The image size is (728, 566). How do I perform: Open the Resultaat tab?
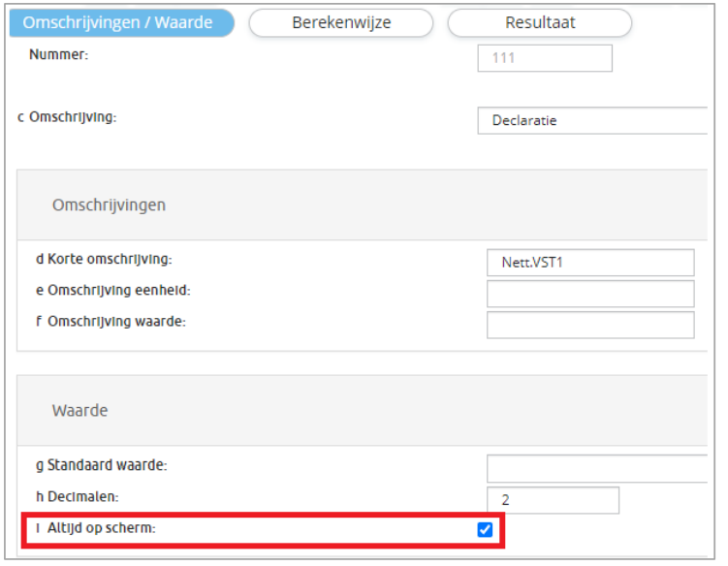tap(540, 22)
